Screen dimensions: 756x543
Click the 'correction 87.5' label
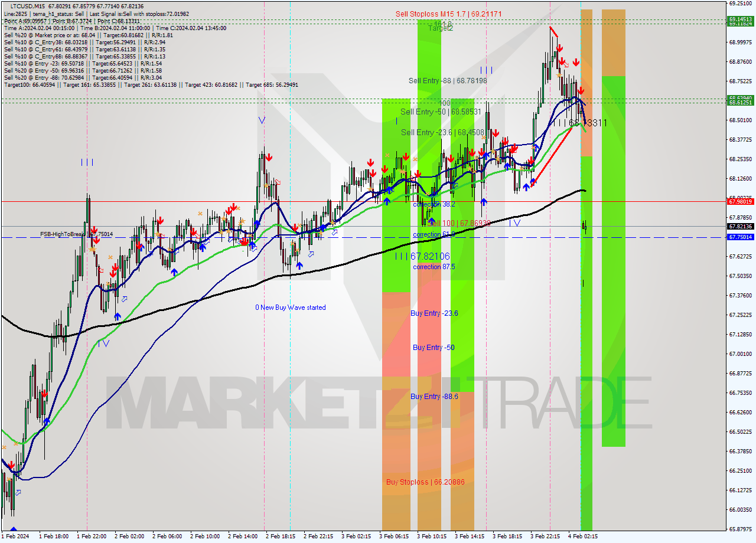coord(434,267)
